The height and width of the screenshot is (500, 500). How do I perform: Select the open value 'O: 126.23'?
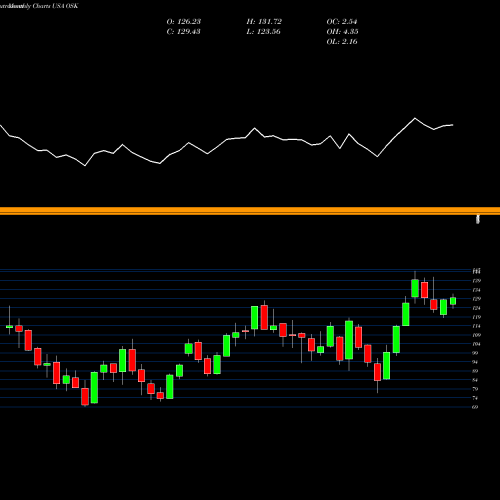point(184,22)
